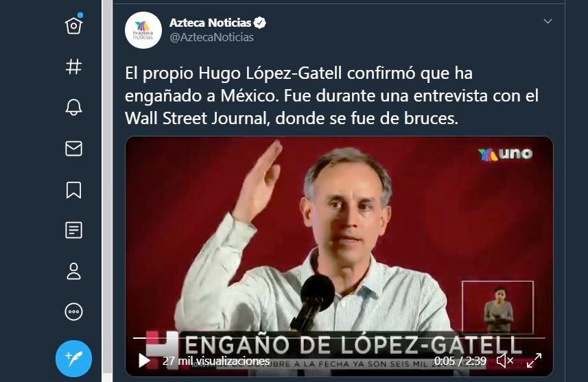Open the Notifications bell icon
This screenshot has height=382, width=588.
tap(74, 108)
